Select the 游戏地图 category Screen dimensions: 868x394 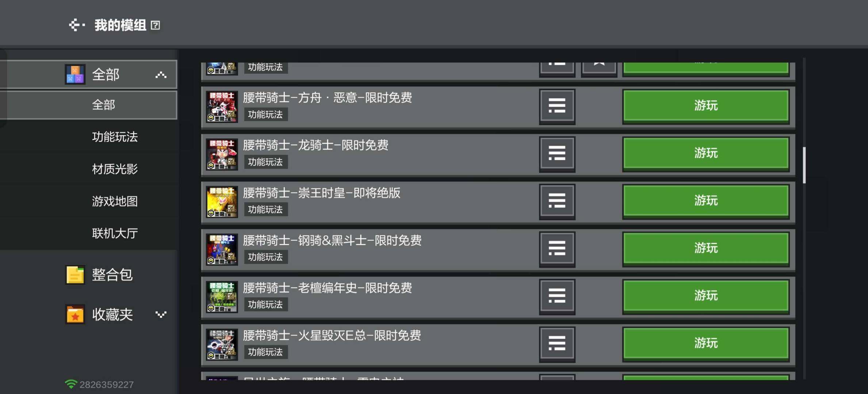pyautogui.click(x=115, y=201)
